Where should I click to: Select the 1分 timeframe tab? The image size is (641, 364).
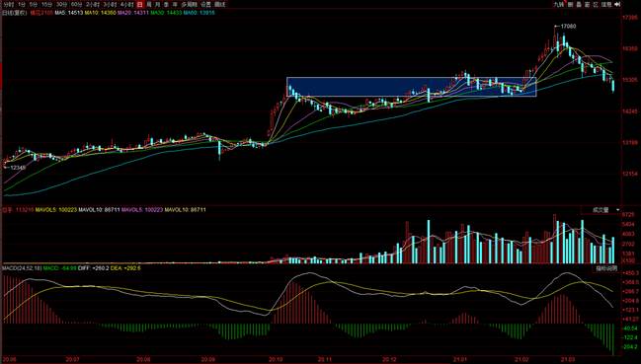pyautogui.click(x=22, y=5)
